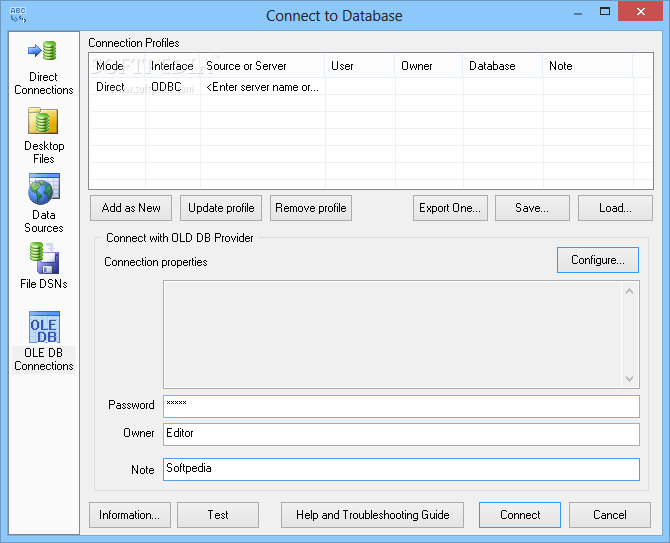Click the Connect button
This screenshot has height=543, width=670.
(x=520, y=515)
